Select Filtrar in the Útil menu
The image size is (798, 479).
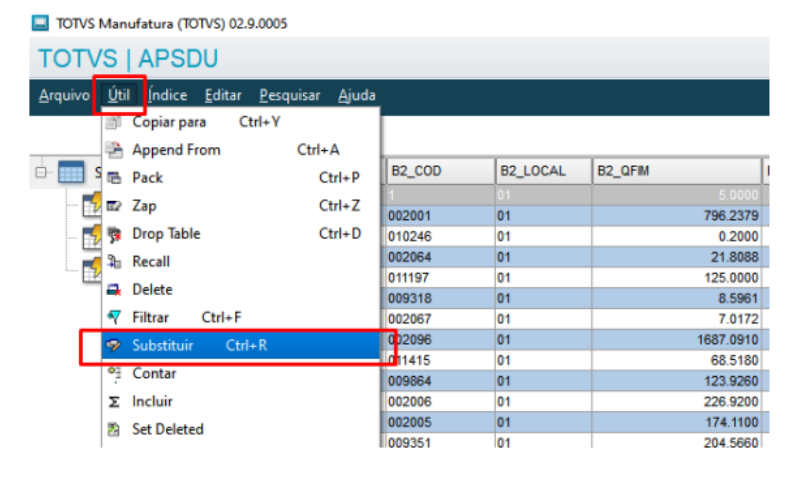click(x=241, y=318)
